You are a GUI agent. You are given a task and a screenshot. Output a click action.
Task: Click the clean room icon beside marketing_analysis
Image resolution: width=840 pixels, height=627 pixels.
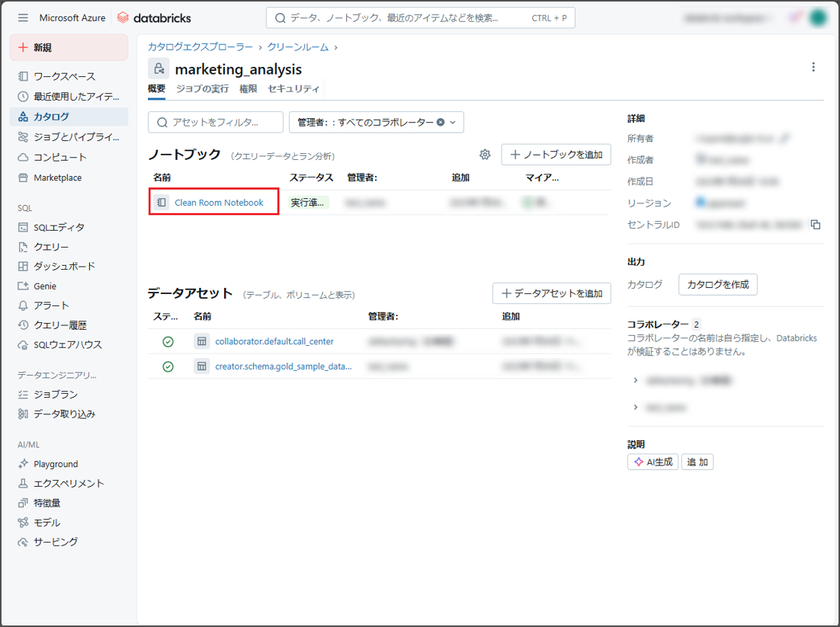click(x=159, y=69)
